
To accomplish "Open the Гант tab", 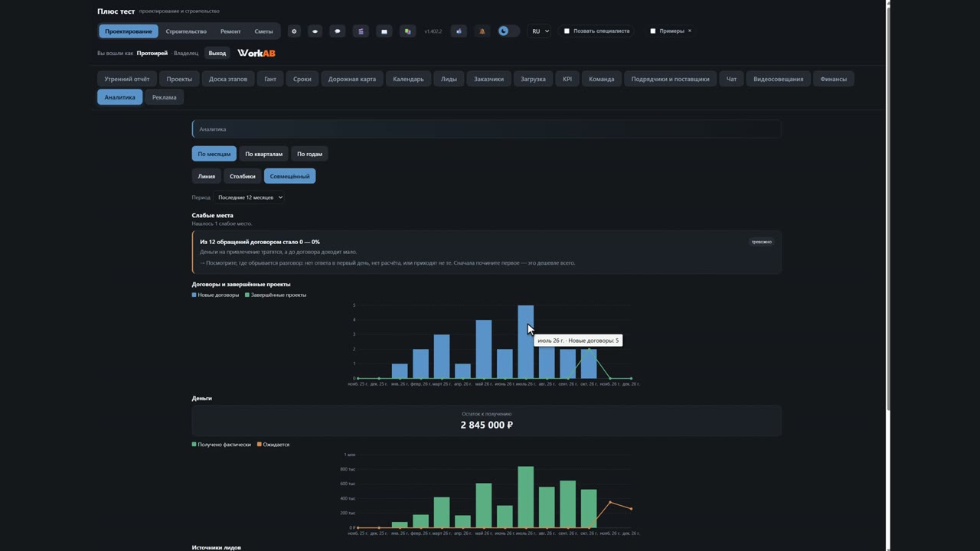I will coord(270,79).
